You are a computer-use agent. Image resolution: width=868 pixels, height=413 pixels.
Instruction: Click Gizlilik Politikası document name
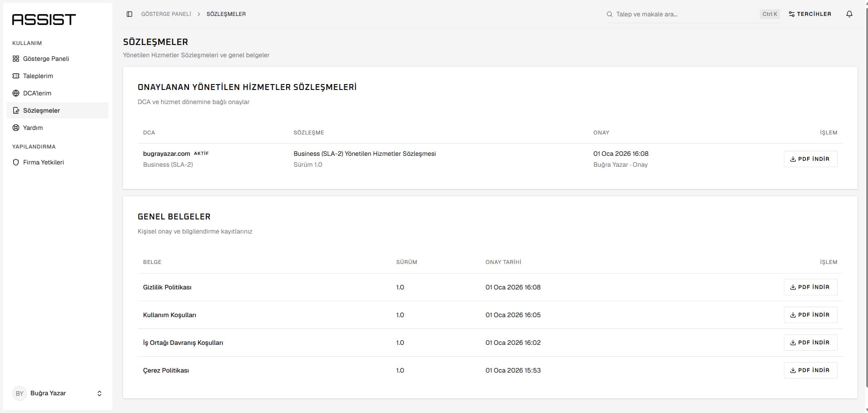point(167,287)
